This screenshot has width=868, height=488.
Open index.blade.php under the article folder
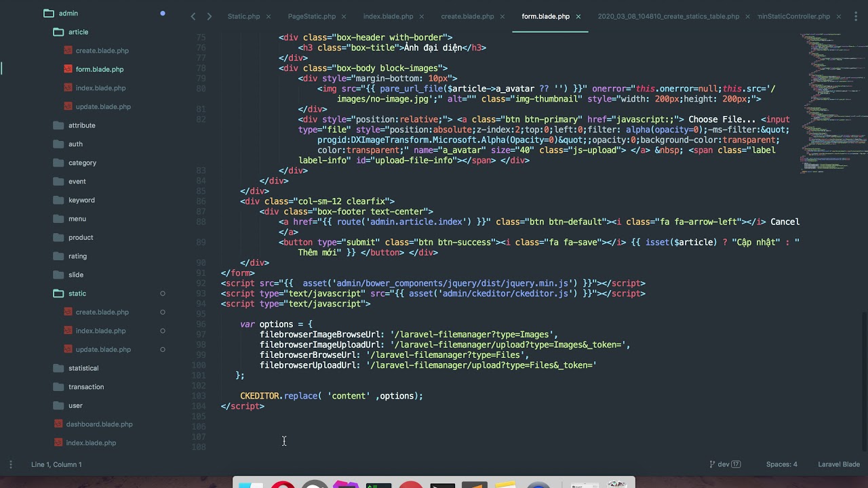point(100,88)
